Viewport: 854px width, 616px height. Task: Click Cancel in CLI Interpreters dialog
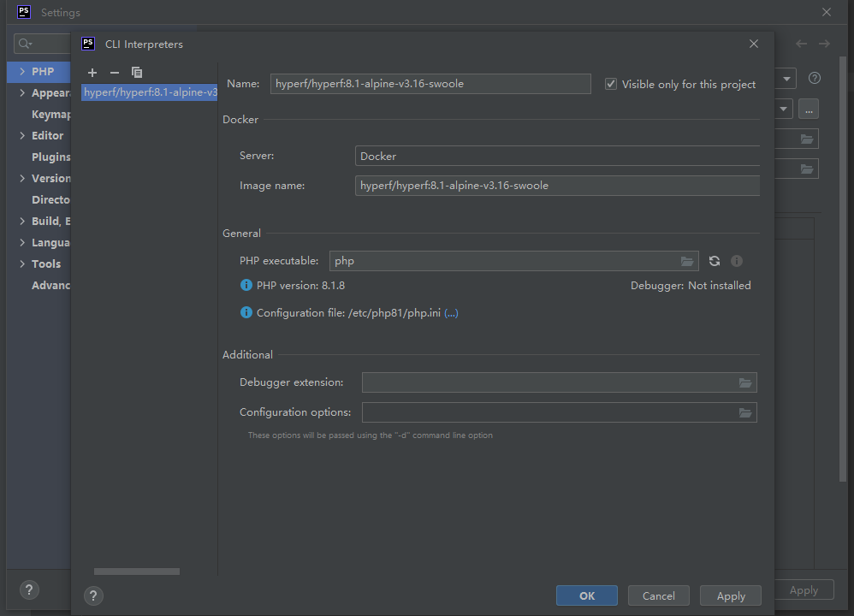point(659,595)
